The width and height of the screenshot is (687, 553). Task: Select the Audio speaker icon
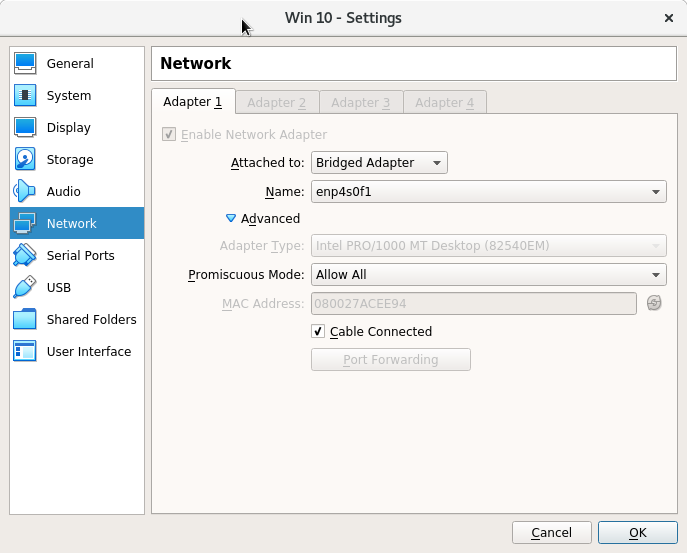click(x=25, y=191)
